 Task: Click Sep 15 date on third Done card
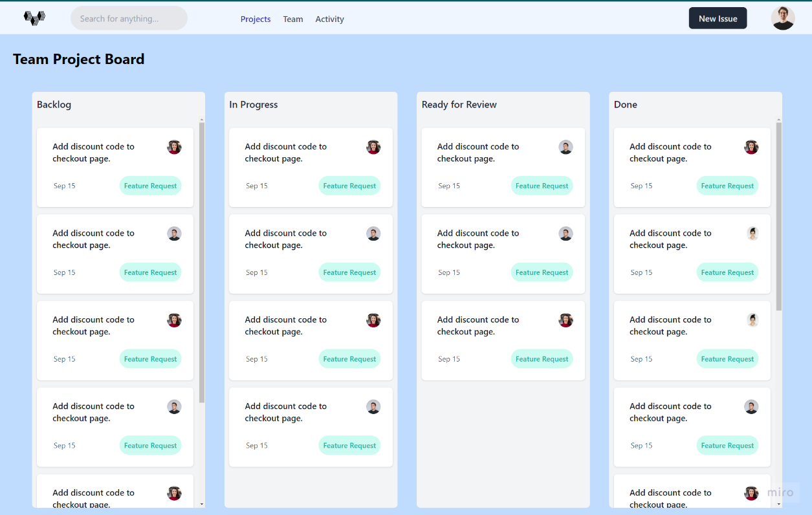(642, 359)
